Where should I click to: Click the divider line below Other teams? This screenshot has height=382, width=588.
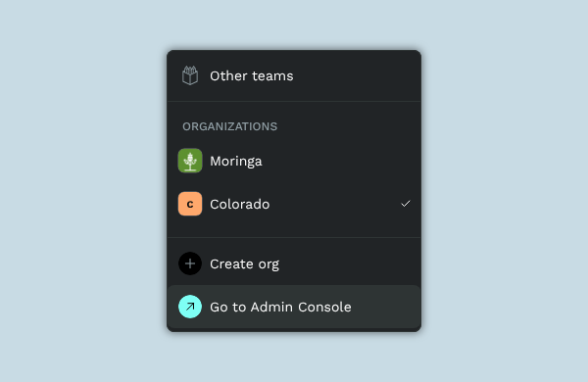[294, 101]
